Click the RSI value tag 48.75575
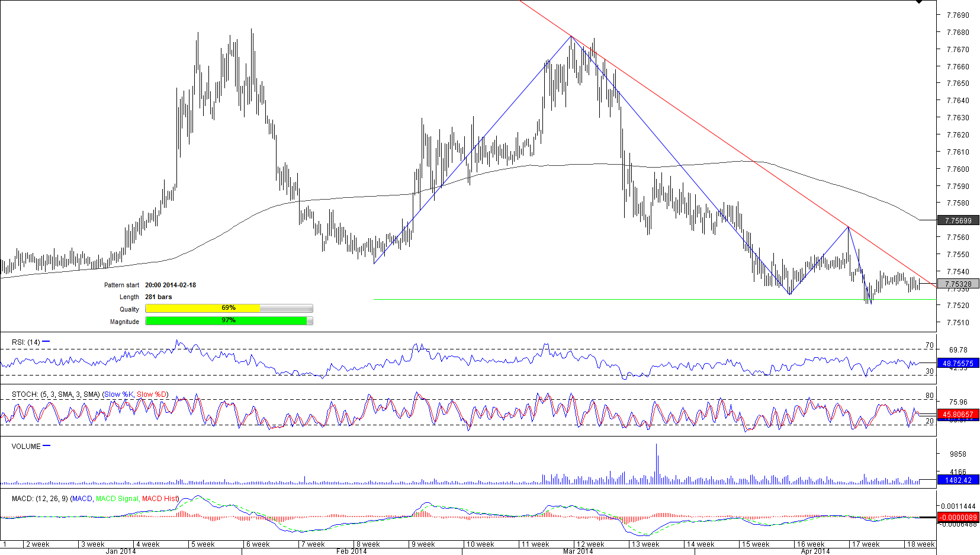Viewport: 980px width, 555px height. point(958,364)
